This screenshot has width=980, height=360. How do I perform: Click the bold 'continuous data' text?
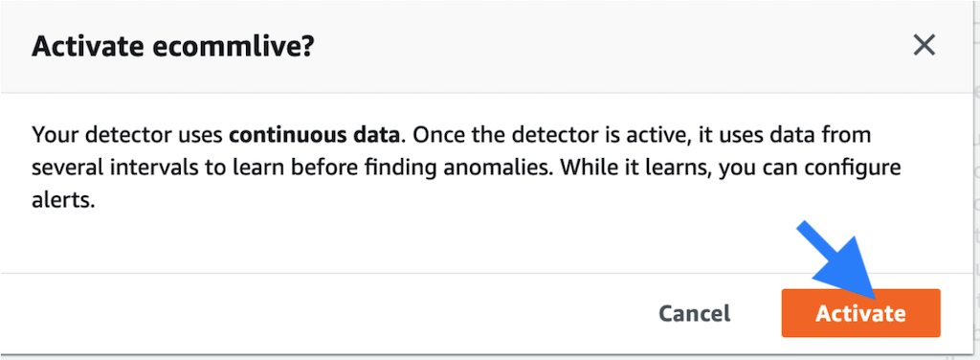[314, 136]
